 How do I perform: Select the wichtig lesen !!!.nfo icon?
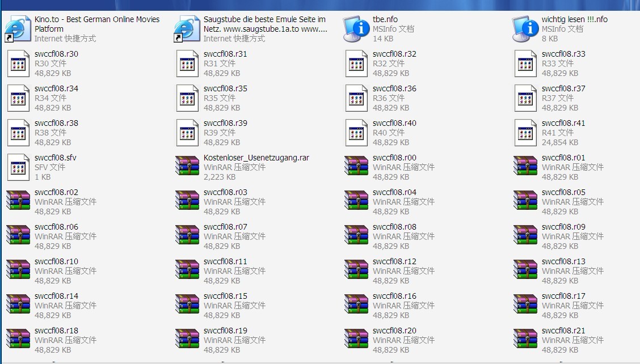pos(525,29)
